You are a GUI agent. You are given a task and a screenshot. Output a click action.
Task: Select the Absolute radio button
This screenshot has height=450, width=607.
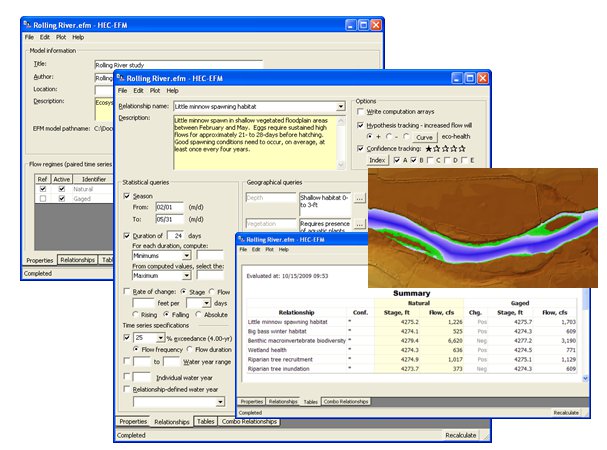point(199,314)
